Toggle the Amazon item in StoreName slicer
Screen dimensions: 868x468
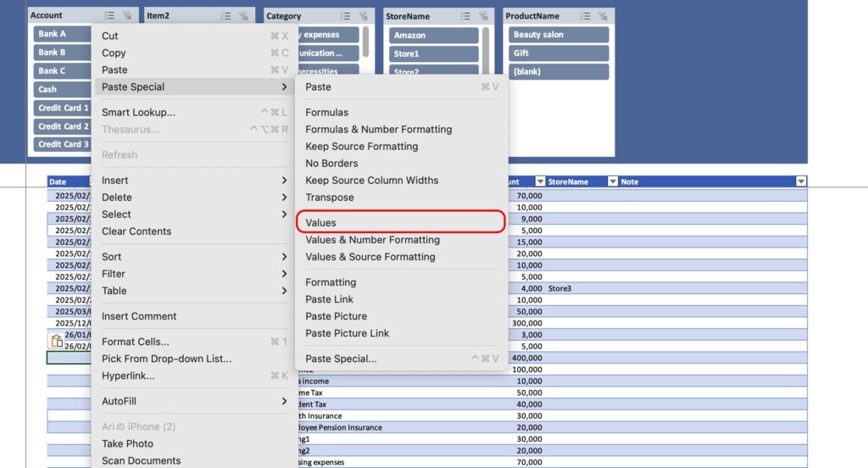click(x=433, y=36)
